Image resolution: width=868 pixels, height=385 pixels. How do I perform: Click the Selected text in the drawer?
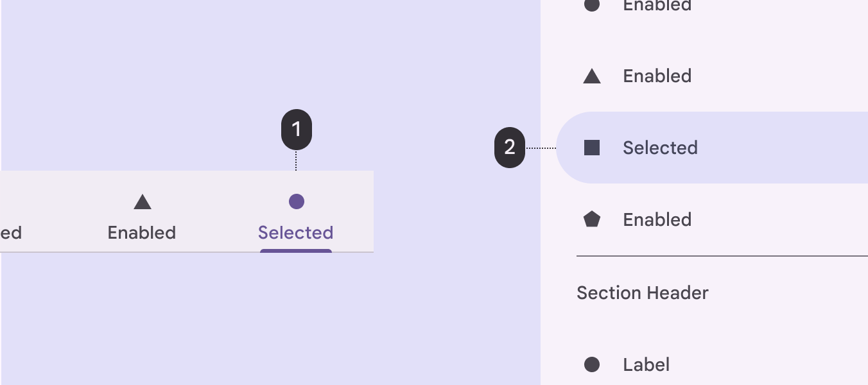(660, 148)
